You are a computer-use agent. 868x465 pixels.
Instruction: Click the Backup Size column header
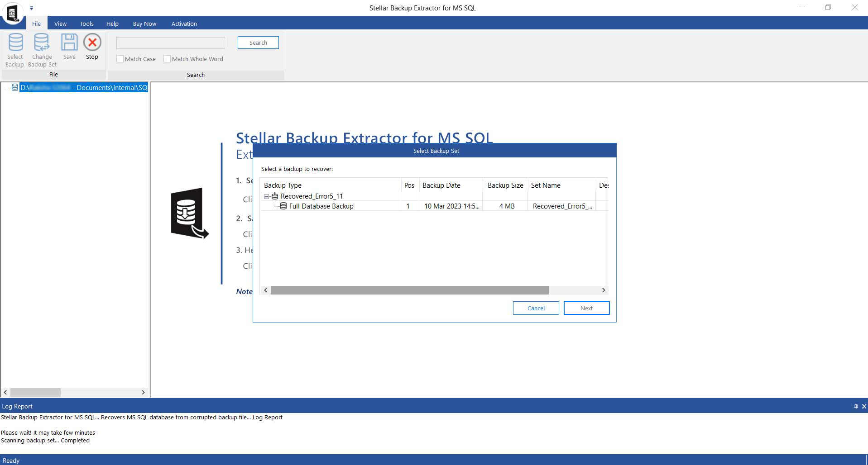coord(505,185)
